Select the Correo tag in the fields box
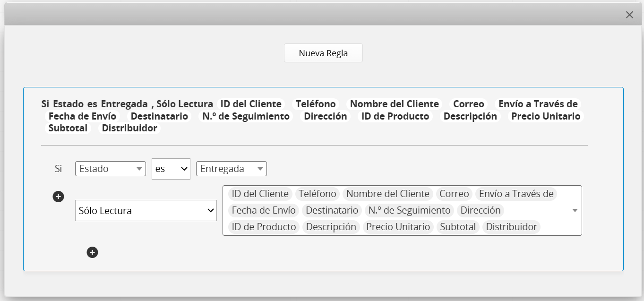The width and height of the screenshot is (644, 301). coord(454,194)
